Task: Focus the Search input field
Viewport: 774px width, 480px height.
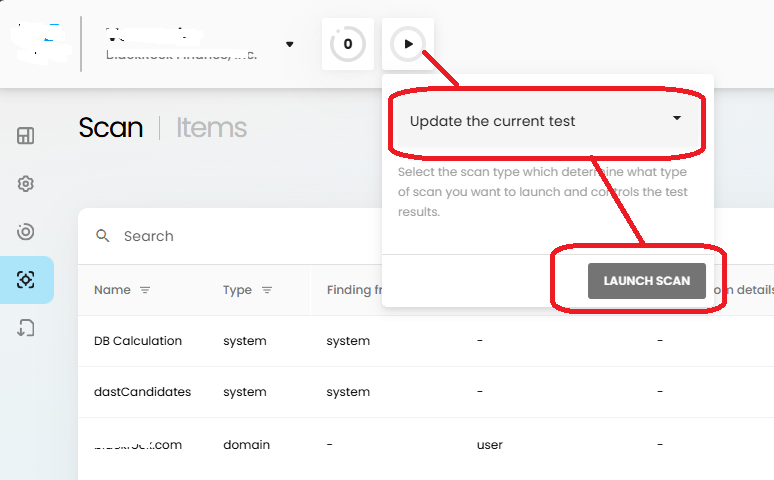Action: [x=247, y=236]
